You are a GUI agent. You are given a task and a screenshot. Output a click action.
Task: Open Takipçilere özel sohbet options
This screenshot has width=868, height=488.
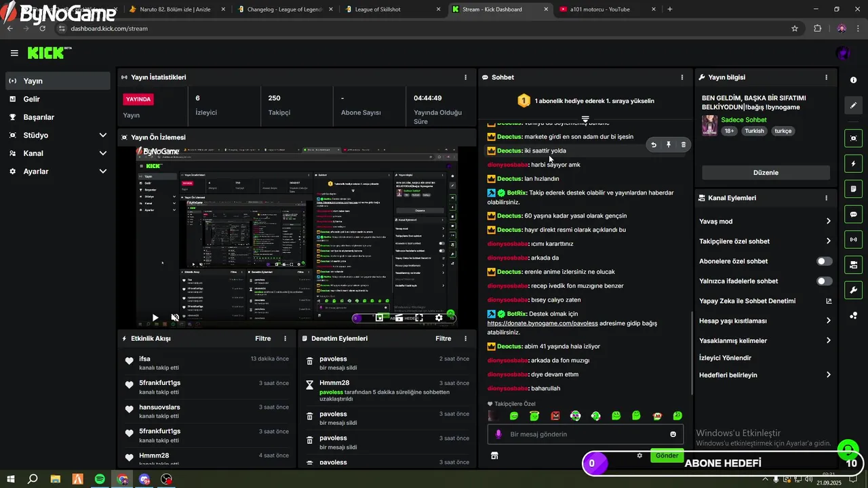tap(765, 241)
